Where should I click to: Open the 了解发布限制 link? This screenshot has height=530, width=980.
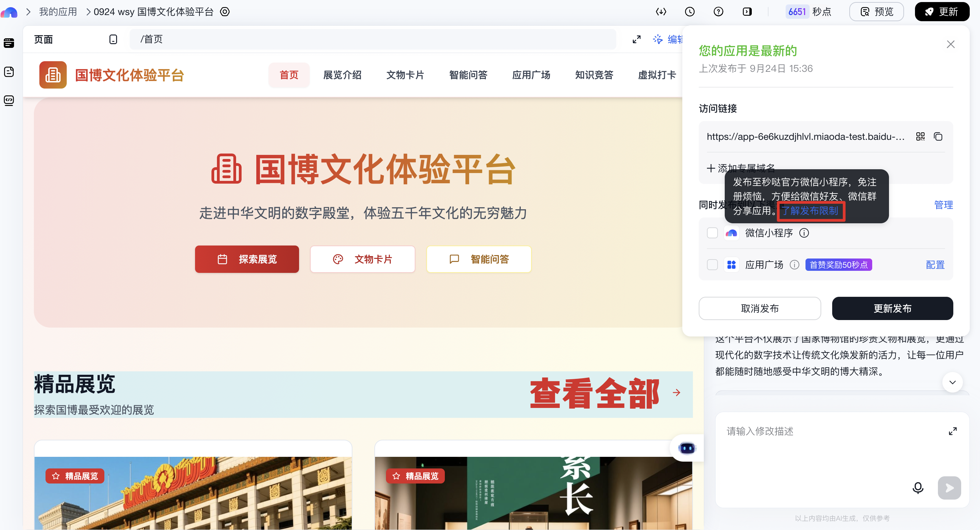click(810, 211)
